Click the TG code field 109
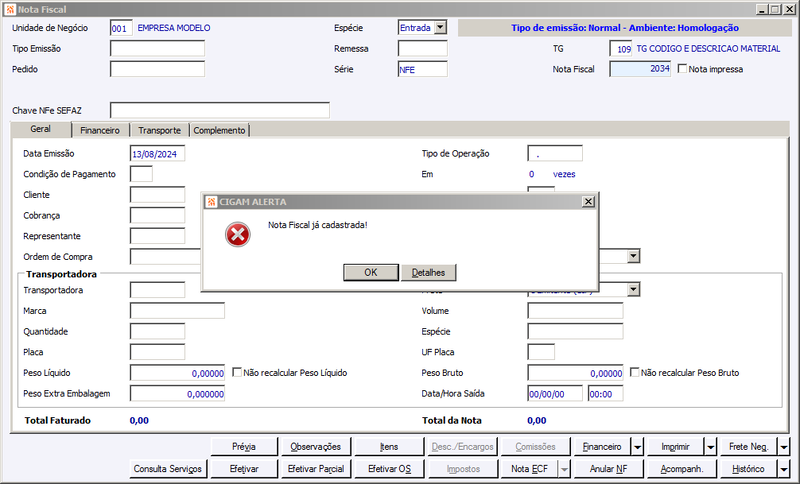This screenshot has width=800, height=484. point(621,48)
